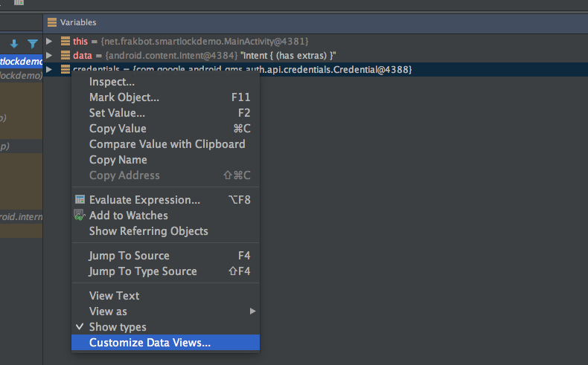
Task: Expand the 'this' MainActivity variable node
Action: pyautogui.click(x=49, y=41)
